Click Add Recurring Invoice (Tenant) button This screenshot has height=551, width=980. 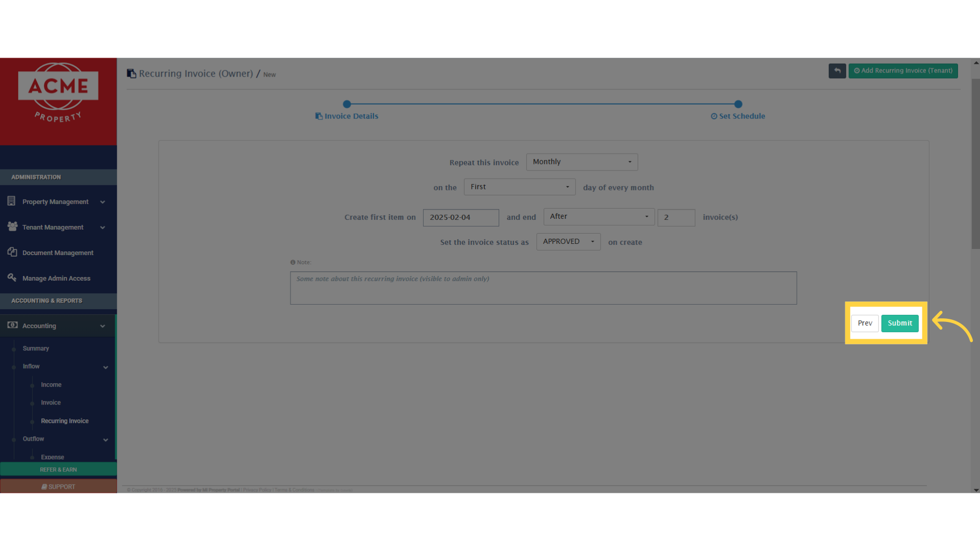coord(903,71)
